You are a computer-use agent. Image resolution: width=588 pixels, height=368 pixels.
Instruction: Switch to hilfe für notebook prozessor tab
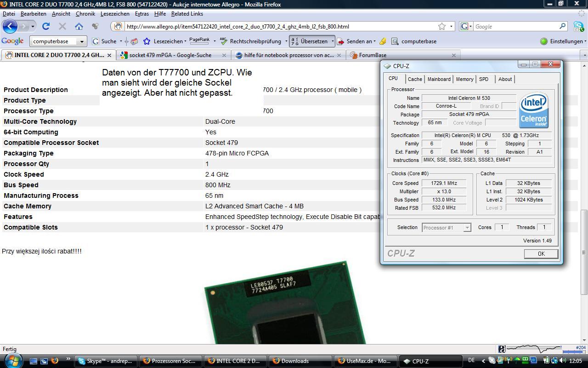(289, 55)
